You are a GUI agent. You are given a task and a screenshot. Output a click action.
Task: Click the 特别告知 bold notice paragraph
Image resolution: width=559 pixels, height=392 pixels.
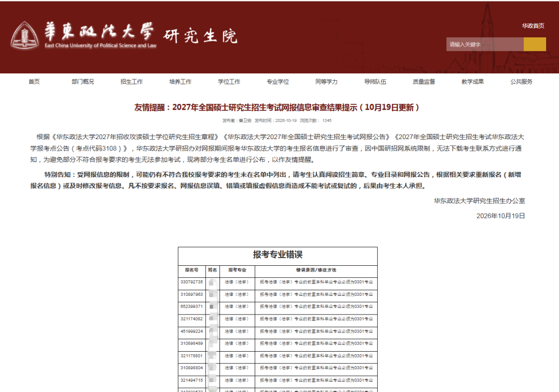tap(276, 180)
